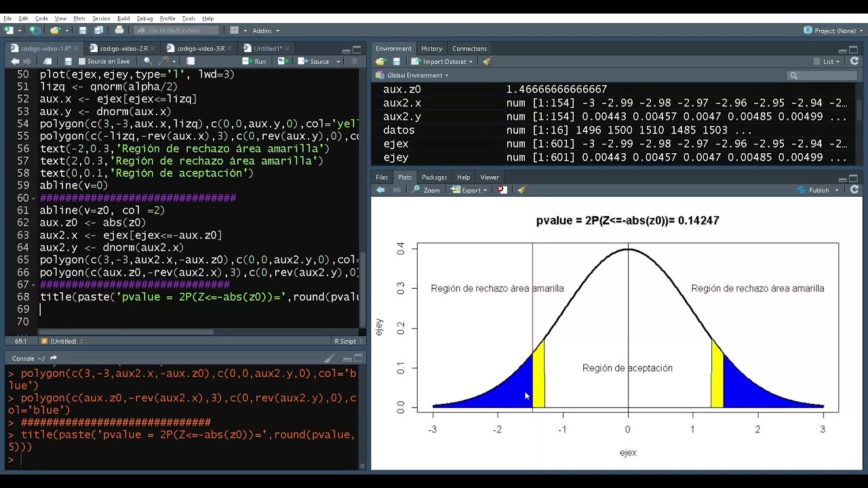
Task: Click the Open File folder icon
Action: (54, 30)
